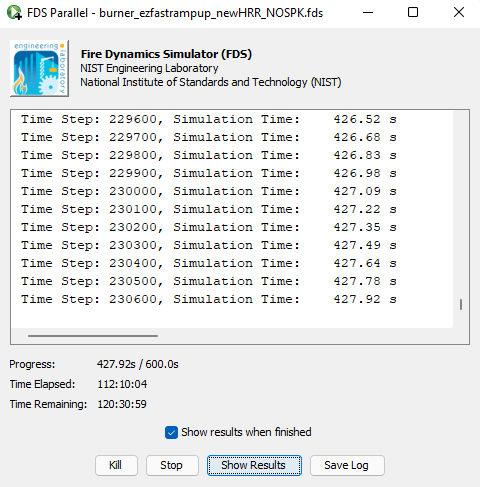Minimize the FDS Parallel window
The width and height of the screenshot is (480, 487).
click(x=368, y=13)
